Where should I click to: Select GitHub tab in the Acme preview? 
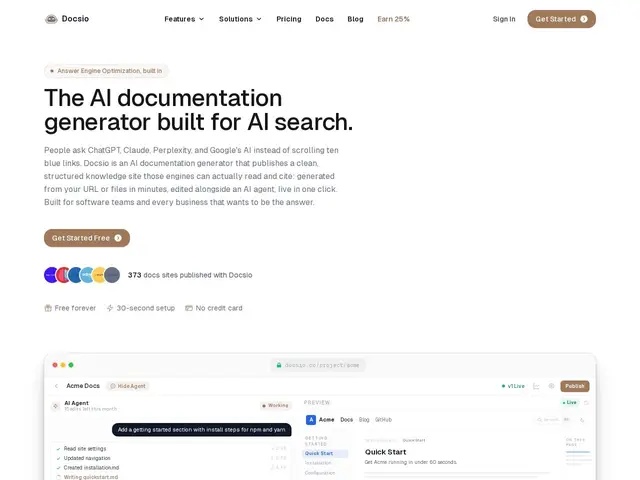[x=383, y=420]
